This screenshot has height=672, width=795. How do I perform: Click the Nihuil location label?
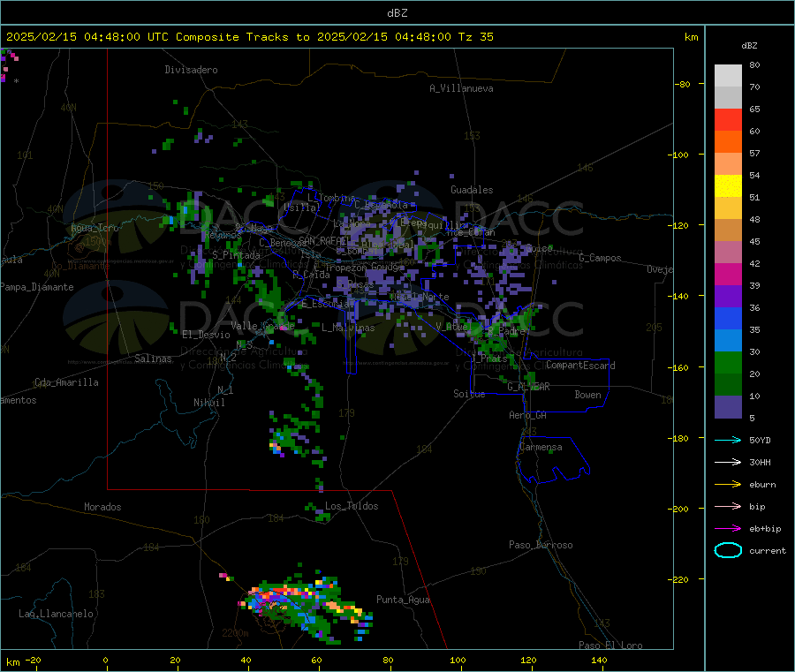(208, 403)
